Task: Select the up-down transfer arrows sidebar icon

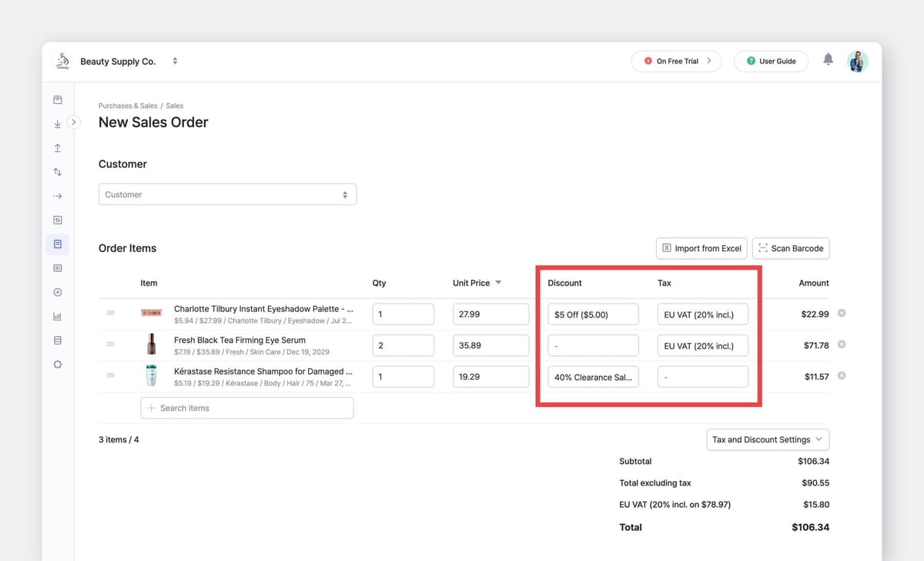Action: (x=57, y=171)
